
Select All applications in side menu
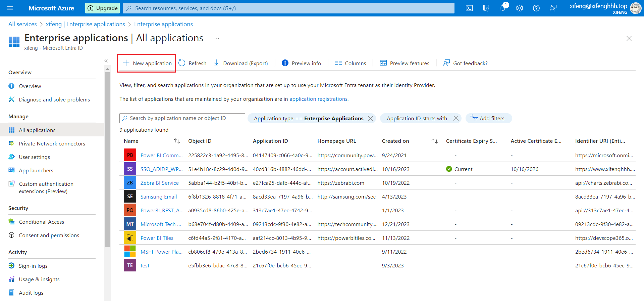tap(52, 130)
